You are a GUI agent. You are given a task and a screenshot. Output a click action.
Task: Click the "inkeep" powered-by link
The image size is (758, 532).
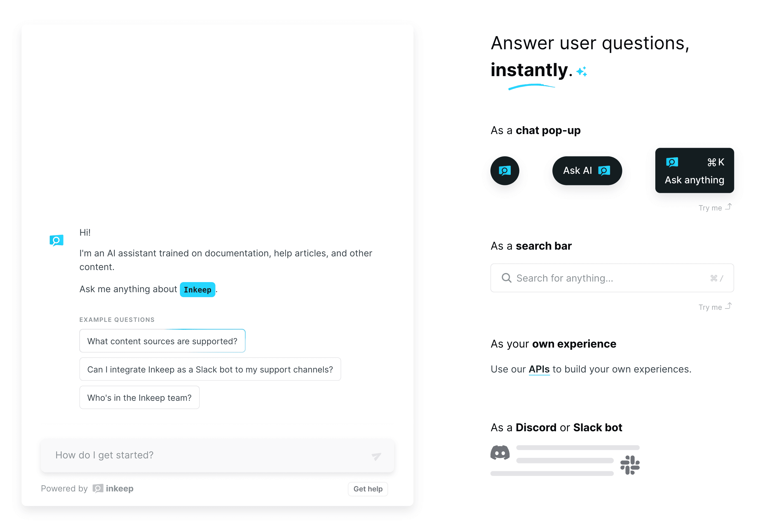119,488
